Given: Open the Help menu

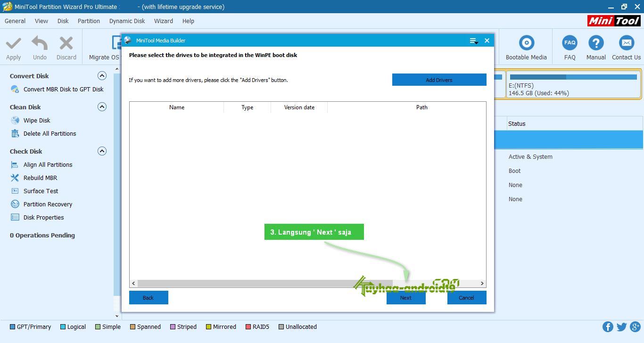Looking at the screenshot, I should pos(188,21).
